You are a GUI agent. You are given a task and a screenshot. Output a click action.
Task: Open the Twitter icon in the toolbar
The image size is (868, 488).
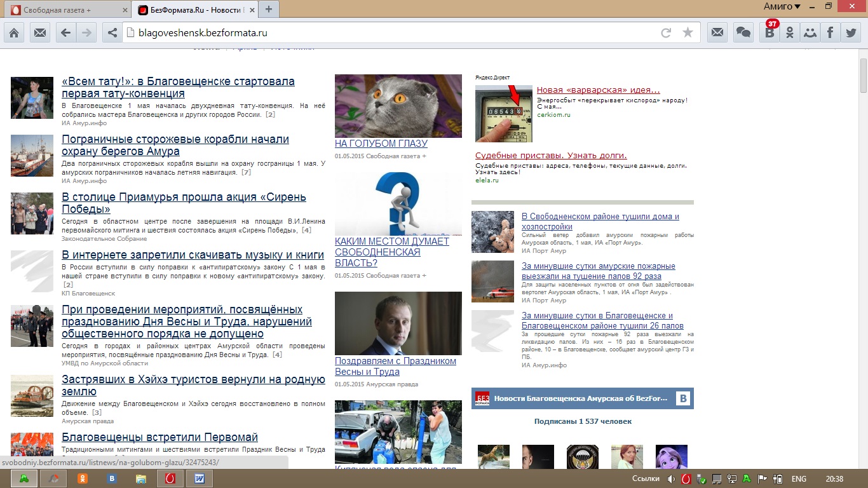pos(850,33)
